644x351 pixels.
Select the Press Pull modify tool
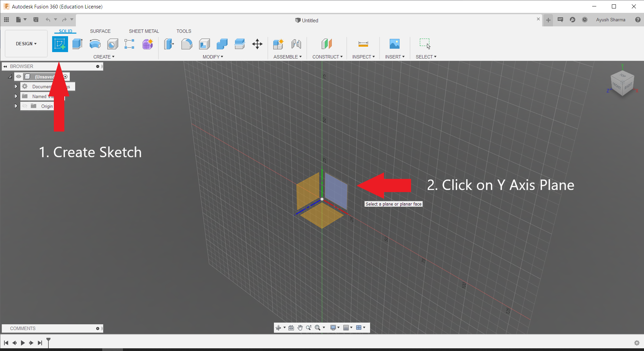coord(169,44)
